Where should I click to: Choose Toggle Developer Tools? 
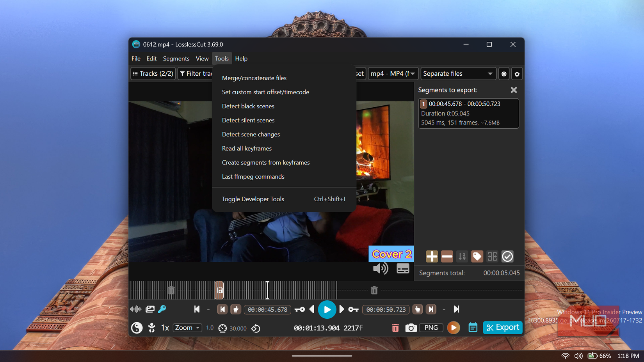(284, 199)
